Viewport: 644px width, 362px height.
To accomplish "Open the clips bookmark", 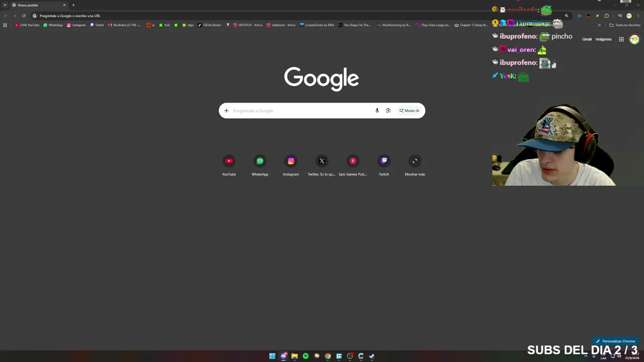I will [188, 25].
